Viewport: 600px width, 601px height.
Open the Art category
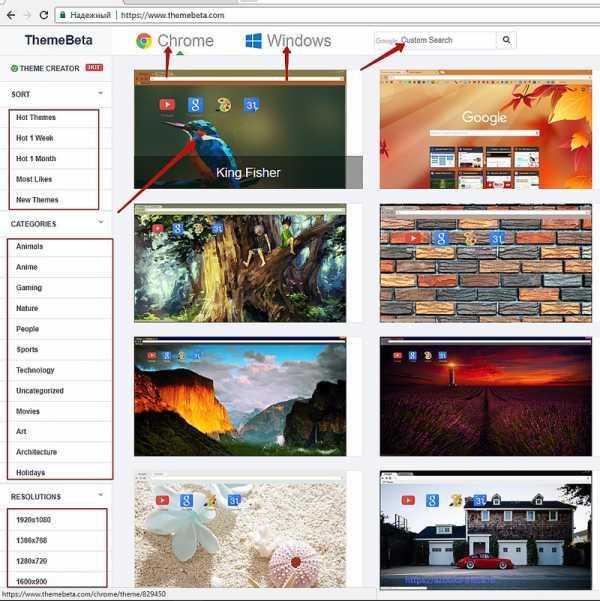(x=21, y=431)
